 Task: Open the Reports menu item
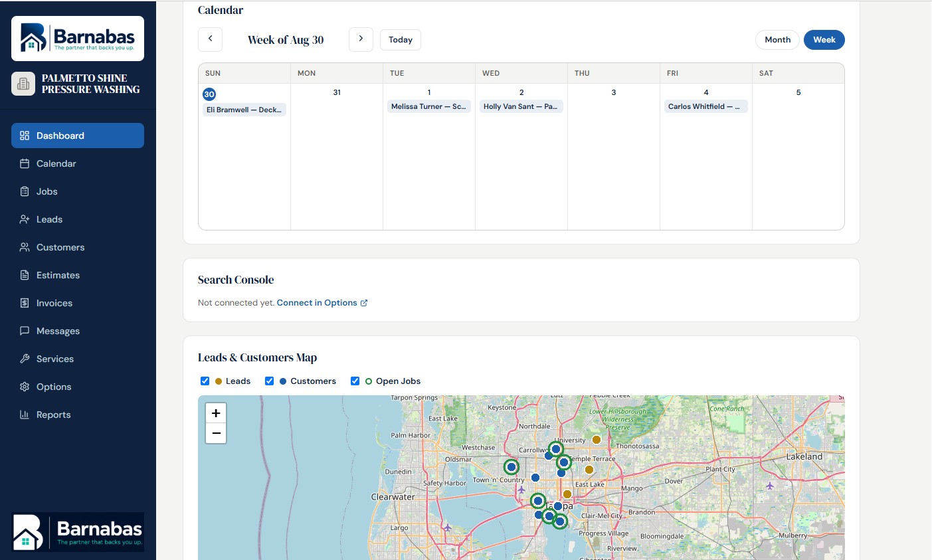tap(78, 415)
